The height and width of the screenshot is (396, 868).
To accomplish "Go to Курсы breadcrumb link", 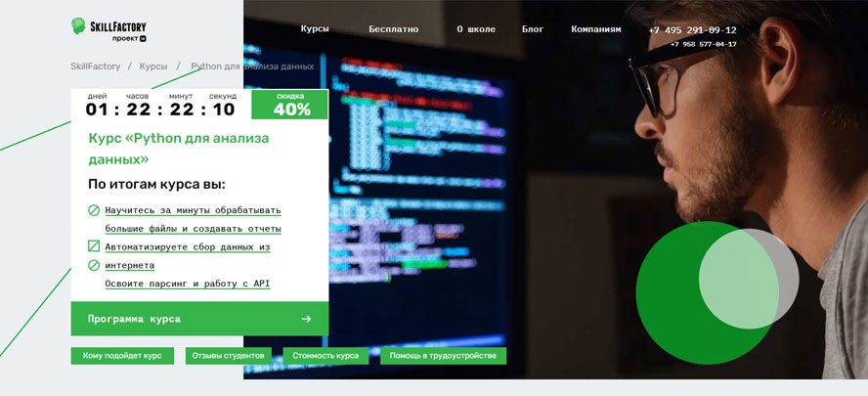I will pyautogui.click(x=153, y=66).
